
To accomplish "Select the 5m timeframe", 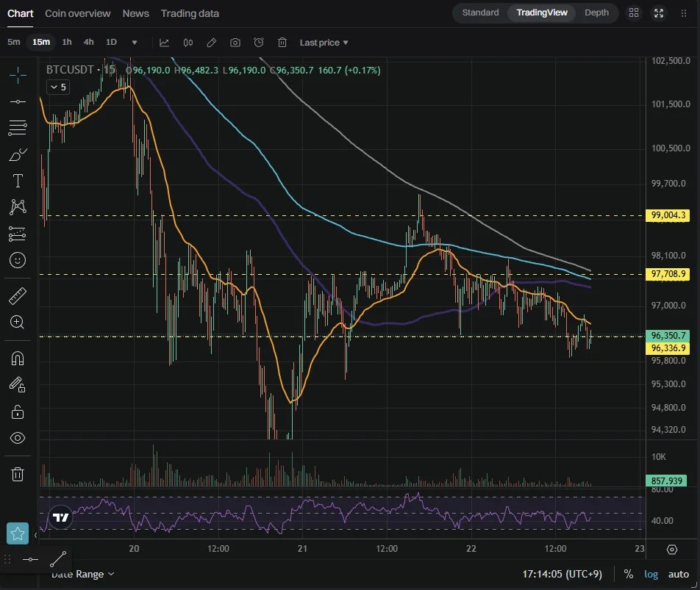I will point(14,42).
